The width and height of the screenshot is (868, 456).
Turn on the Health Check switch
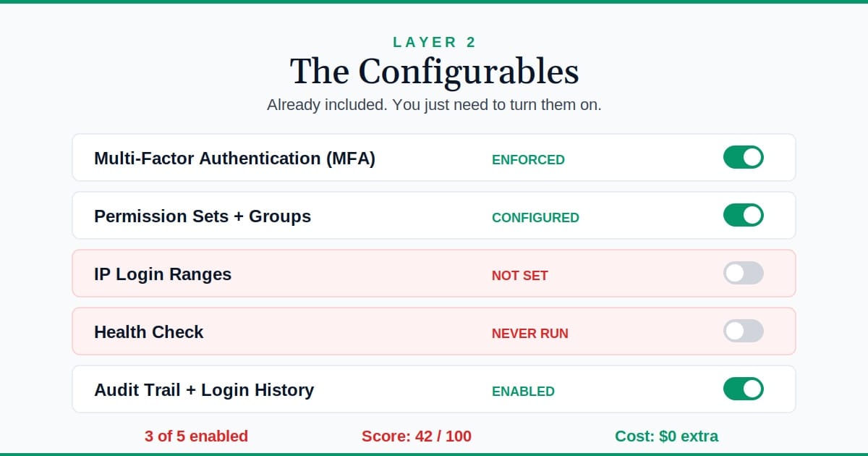pos(744,331)
